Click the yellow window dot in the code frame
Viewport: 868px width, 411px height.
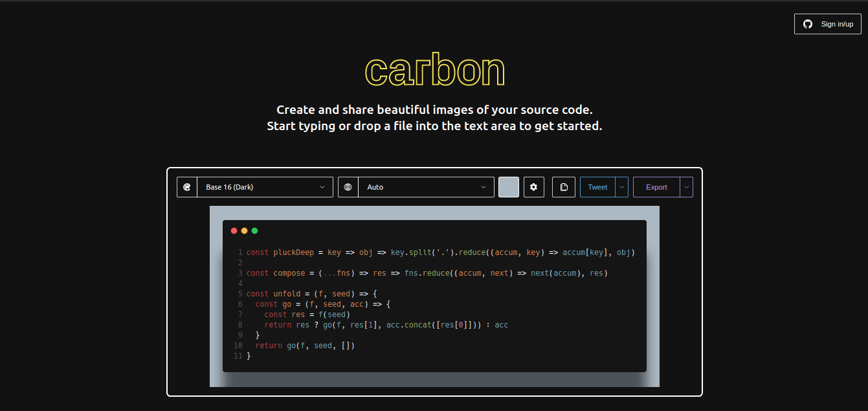pyautogui.click(x=244, y=230)
